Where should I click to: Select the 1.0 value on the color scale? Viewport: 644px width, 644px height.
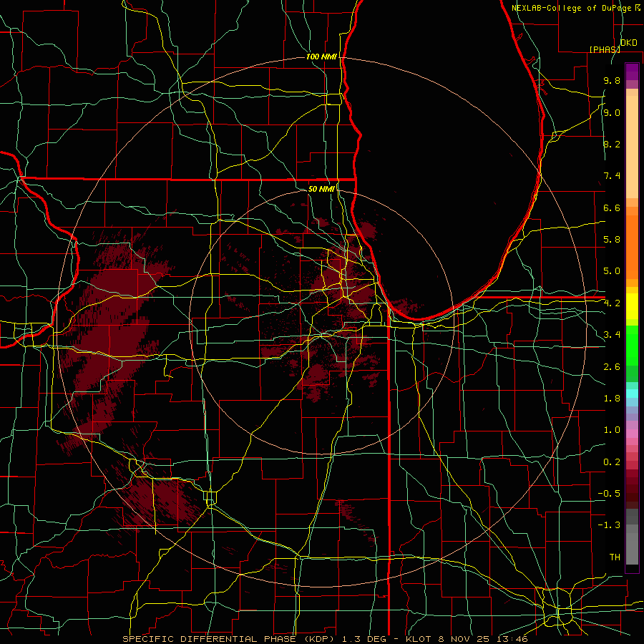[x=612, y=430]
